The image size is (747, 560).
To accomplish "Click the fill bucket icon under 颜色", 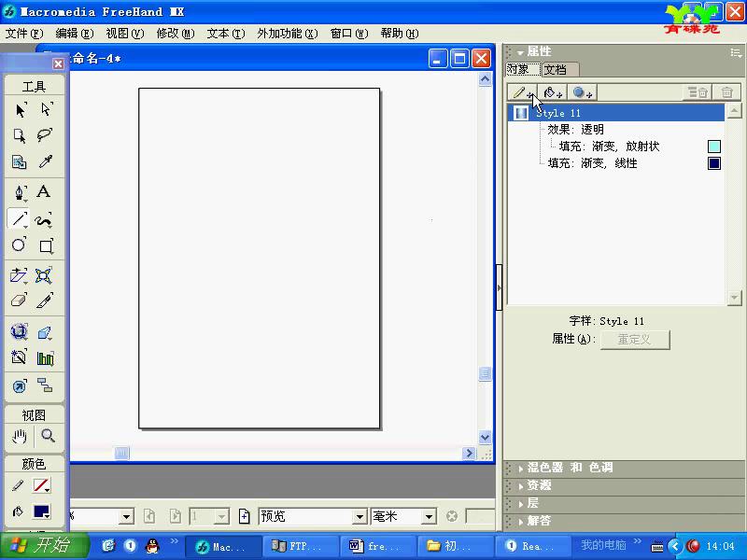I will point(18,511).
